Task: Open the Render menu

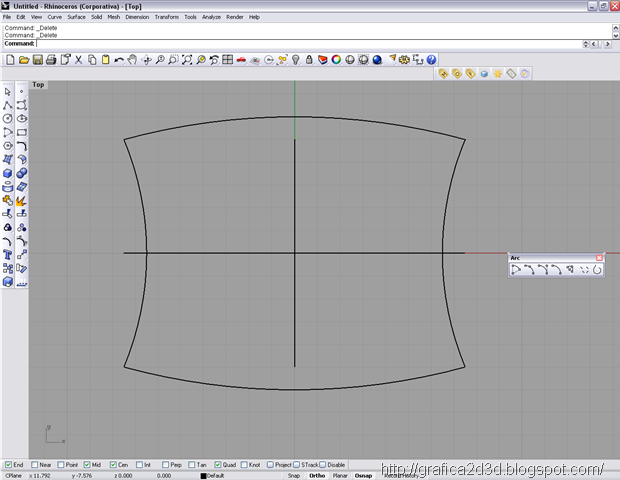Action: pos(234,17)
